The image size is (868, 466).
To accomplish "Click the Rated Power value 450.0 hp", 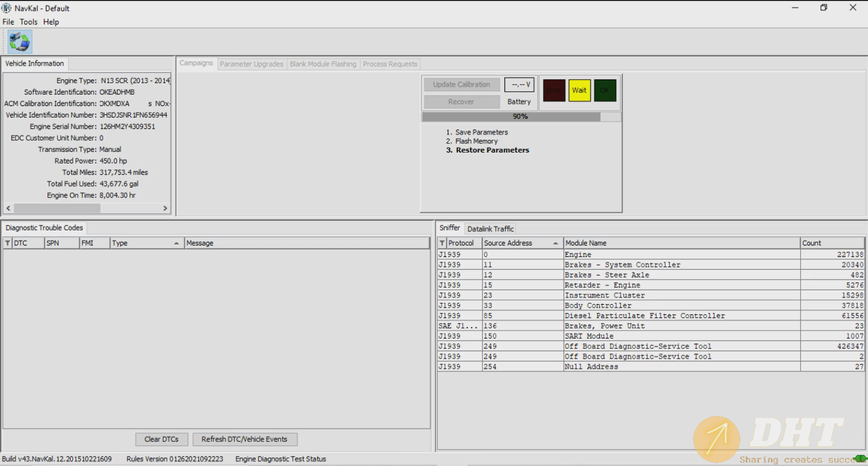I will [x=113, y=161].
